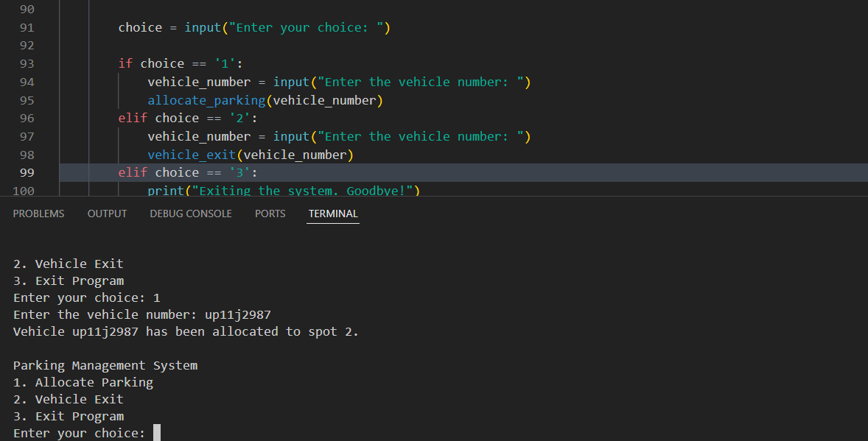The image size is (868, 441).
Task: Click the terminal cursor after 'Enter your choice:'
Action: coord(156,433)
